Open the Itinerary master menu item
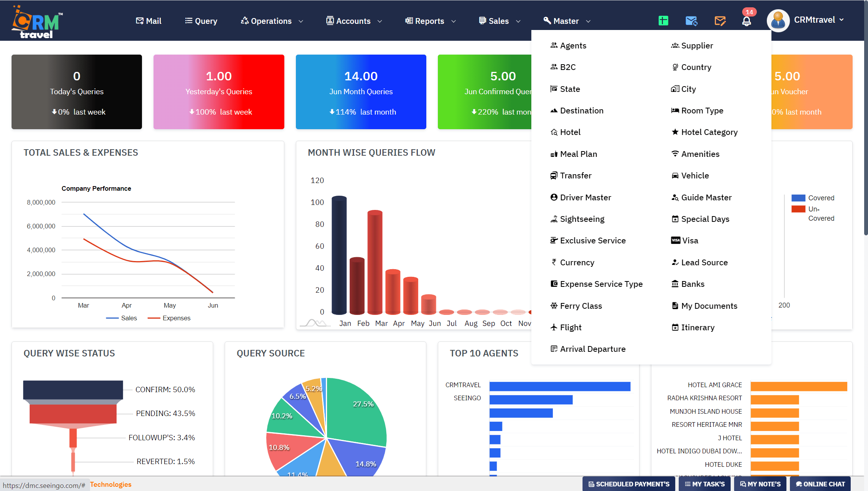Image resolution: width=868 pixels, height=491 pixels. (699, 327)
